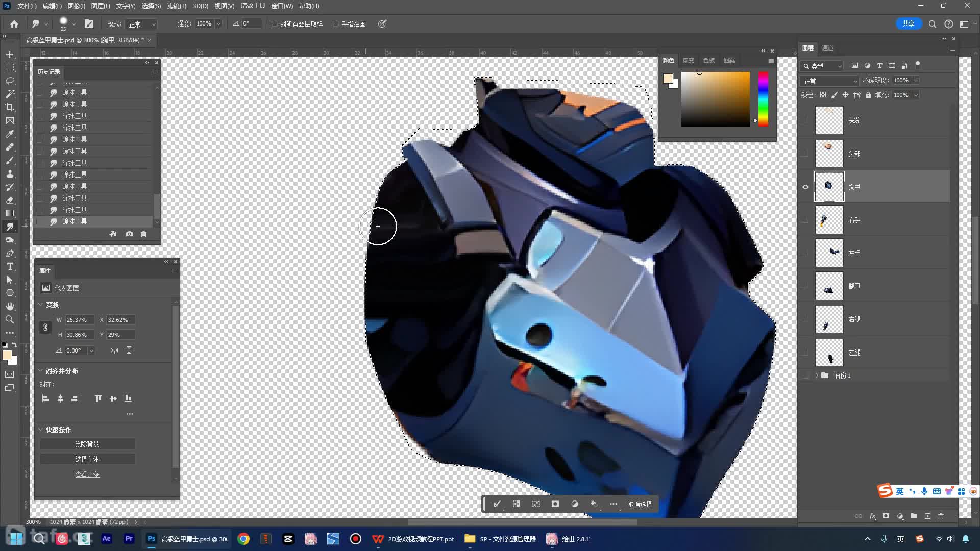980x551 pixels.
Task: Open Chrome from the taskbar
Action: [243, 539]
